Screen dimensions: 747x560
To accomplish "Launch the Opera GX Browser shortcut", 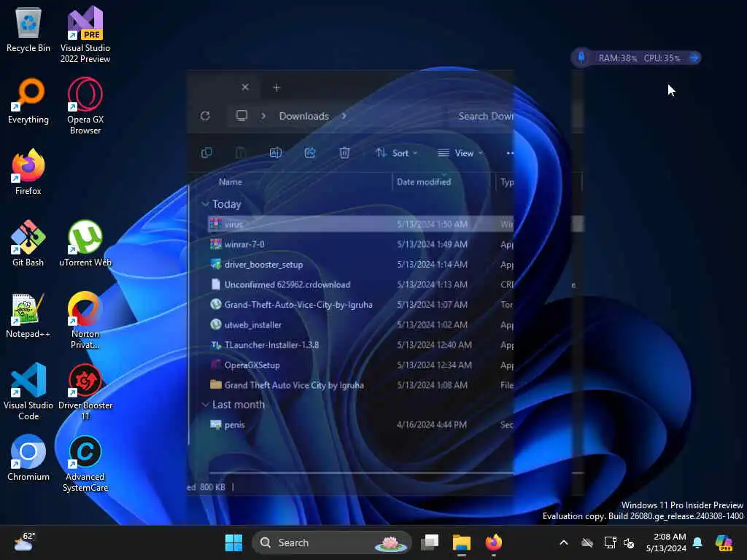I will tap(85, 106).
